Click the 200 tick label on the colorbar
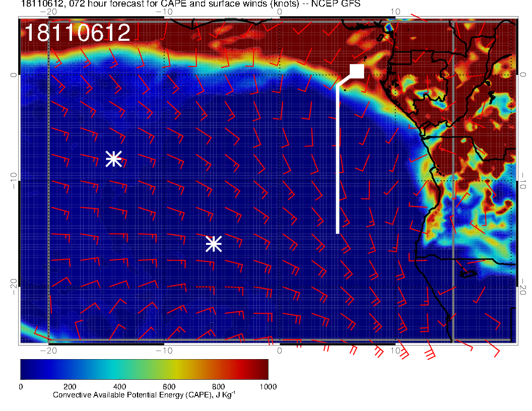Viewport: 532px width, 411px height. coord(70,387)
